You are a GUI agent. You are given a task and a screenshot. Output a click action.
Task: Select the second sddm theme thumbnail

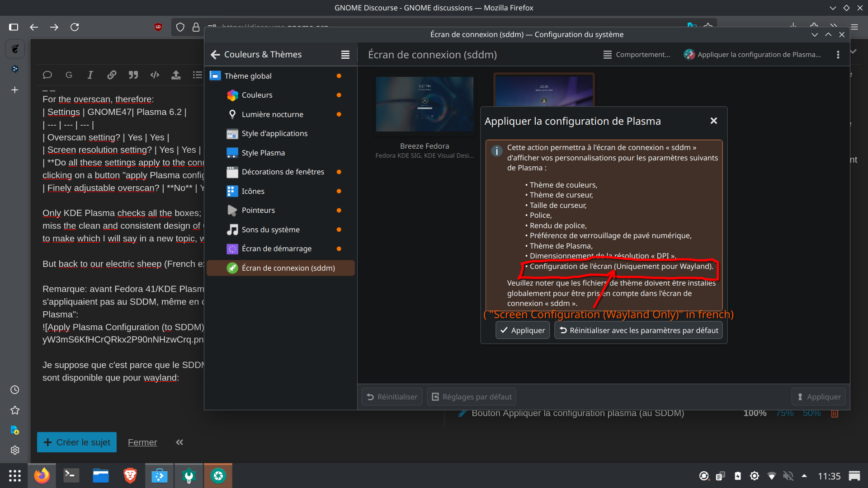tap(544, 90)
